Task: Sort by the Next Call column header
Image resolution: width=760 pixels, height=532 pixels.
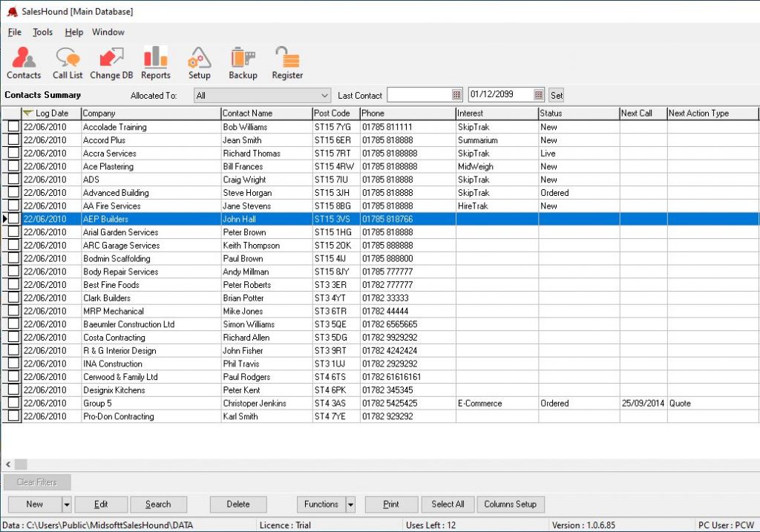Action: point(643,114)
